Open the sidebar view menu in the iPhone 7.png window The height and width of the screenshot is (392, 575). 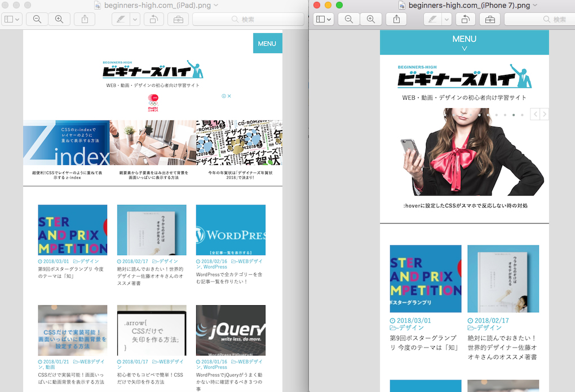pyautogui.click(x=324, y=19)
